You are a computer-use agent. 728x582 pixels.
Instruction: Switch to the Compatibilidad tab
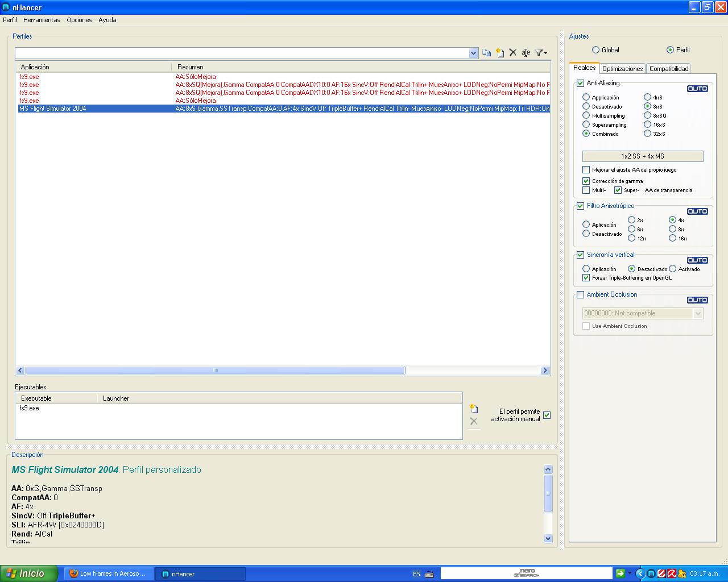[669, 69]
